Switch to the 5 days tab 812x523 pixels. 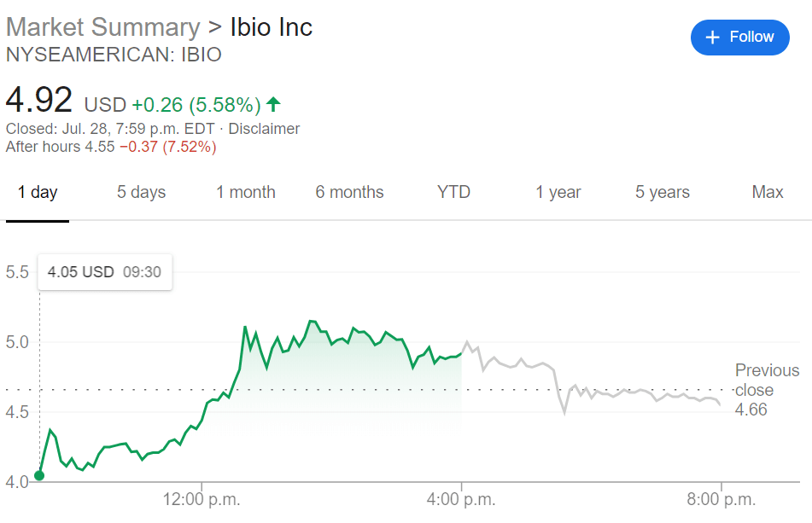(x=141, y=192)
